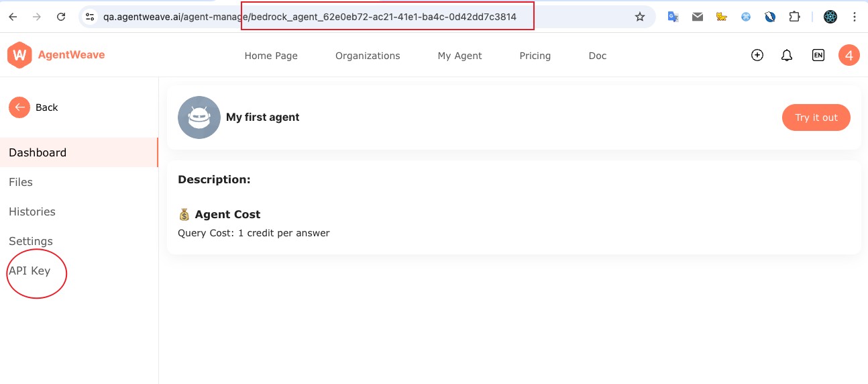Open My Agent in the top navigation
The height and width of the screenshot is (384, 868).
(x=459, y=56)
